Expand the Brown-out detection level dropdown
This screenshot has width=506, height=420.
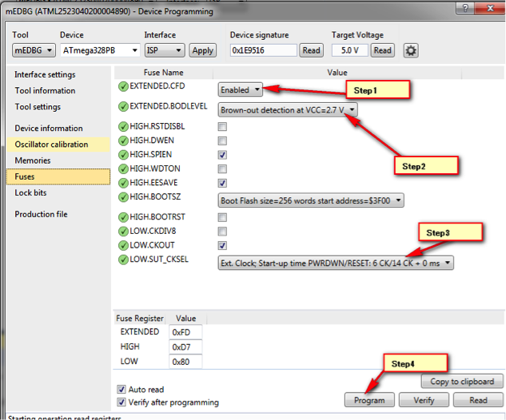288,110
